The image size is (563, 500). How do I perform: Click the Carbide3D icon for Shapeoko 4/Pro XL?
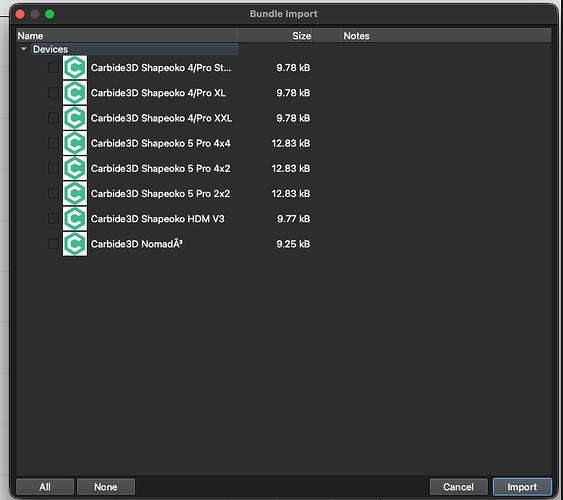click(x=75, y=93)
